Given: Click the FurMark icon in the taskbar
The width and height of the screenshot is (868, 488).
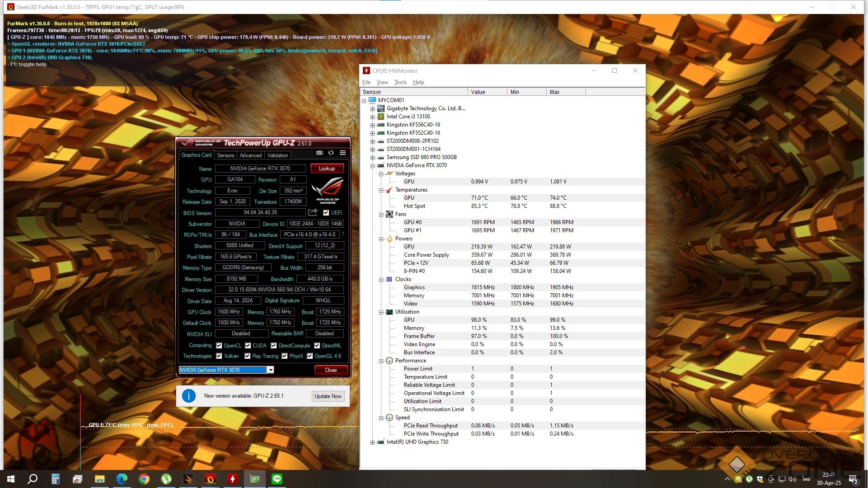Looking at the screenshot, I should [211, 479].
